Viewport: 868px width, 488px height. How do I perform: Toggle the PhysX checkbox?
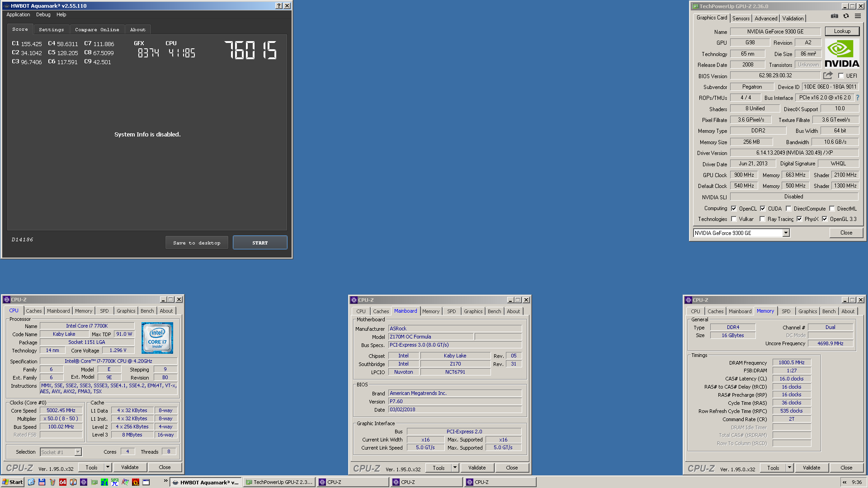799,219
